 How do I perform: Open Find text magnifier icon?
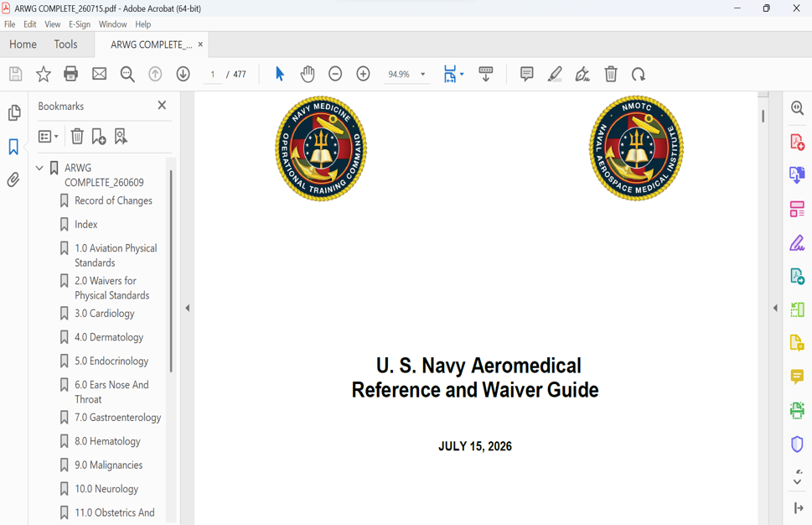pos(127,74)
